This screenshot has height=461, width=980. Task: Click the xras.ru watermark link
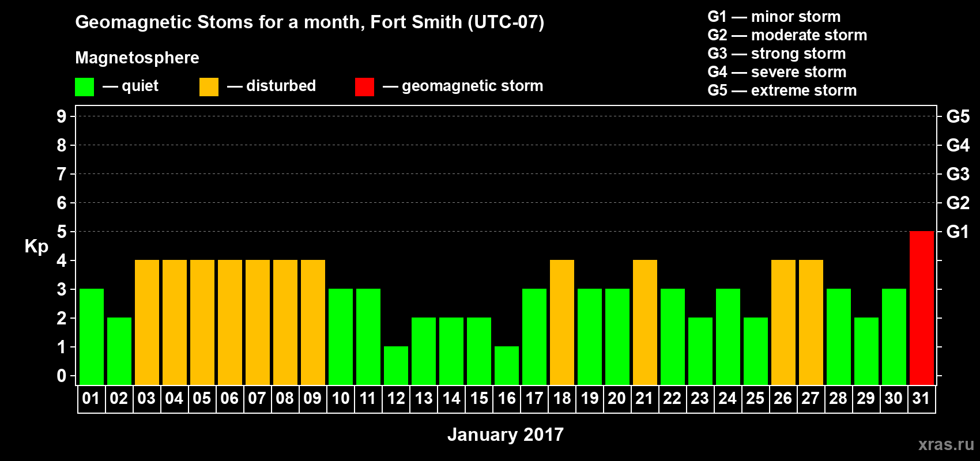click(946, 444)
